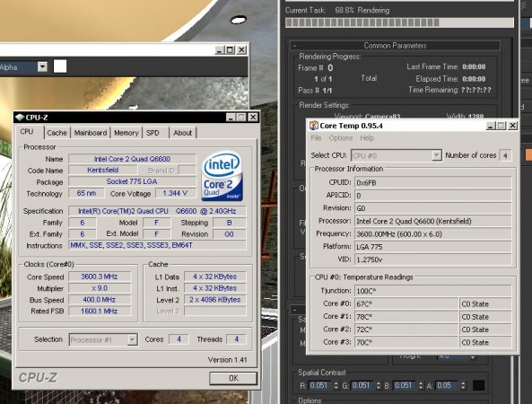Viewport: 532px width, 404px height.
Task: Click the Frequency value in Core Temp
Action: [x=433, y=234]
